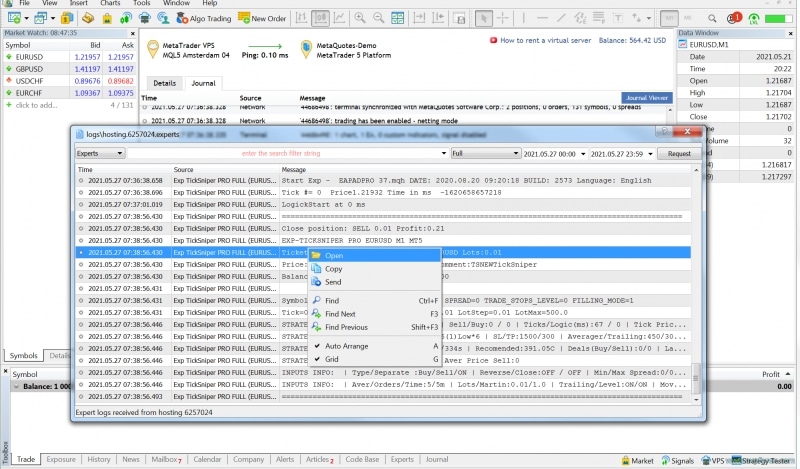Choose Find Previous in the context menu
Screen dimensions: 800x469
(x=374, y=327)
